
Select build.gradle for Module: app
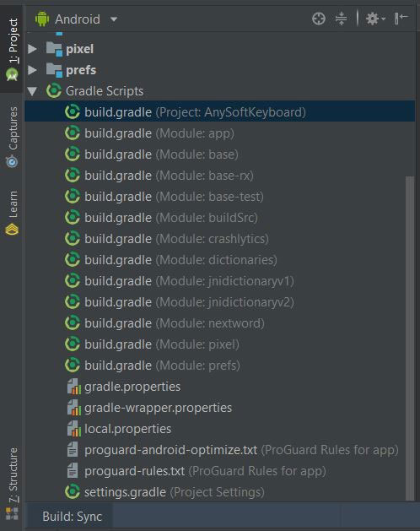click(159, 133)
